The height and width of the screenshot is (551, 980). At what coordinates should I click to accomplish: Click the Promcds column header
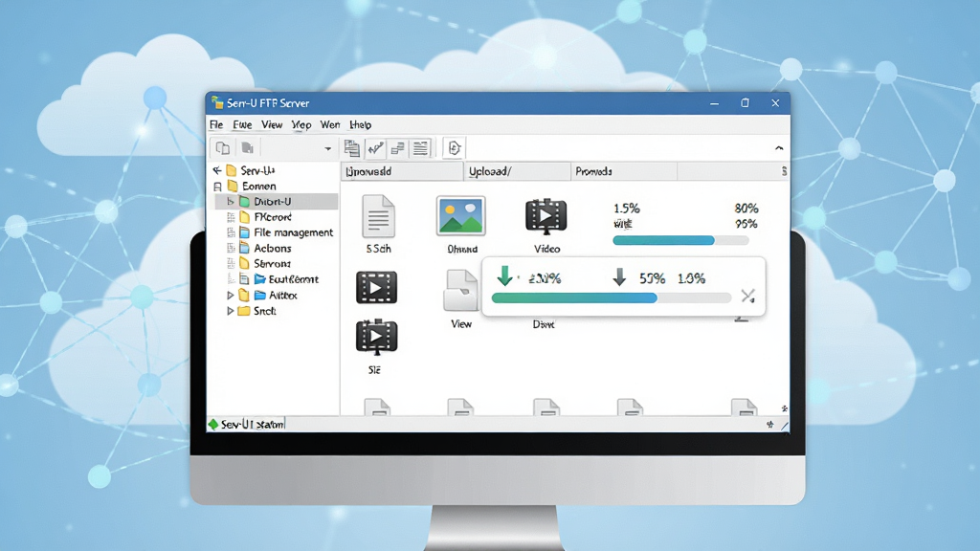point(624,171)
